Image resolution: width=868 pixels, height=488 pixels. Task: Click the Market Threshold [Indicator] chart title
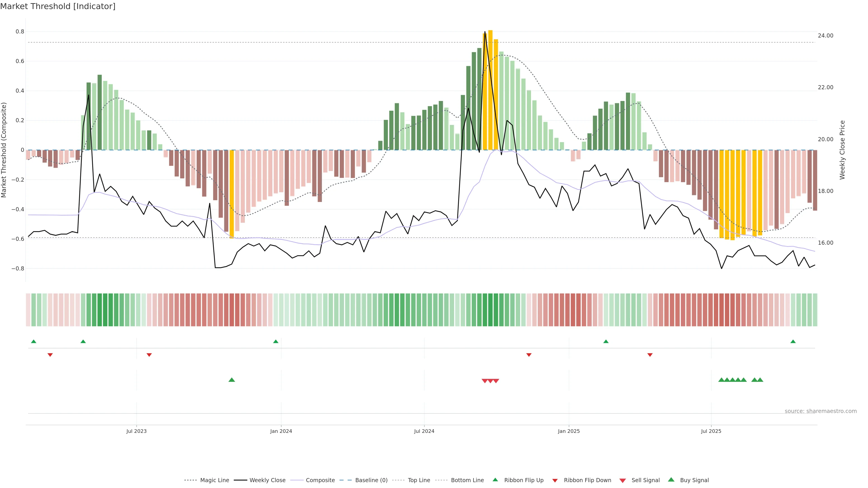pyautogui.click(x=58, y=6)
